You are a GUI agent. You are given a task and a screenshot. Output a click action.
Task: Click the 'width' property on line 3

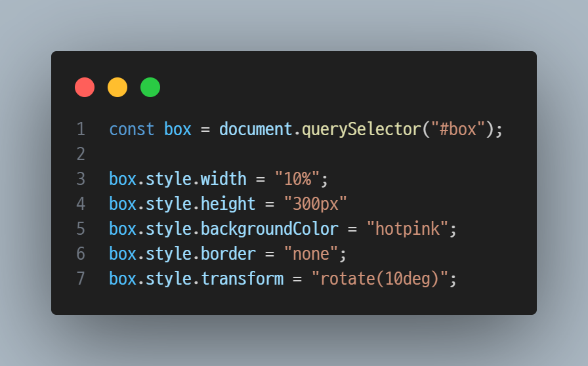(224, 178)
